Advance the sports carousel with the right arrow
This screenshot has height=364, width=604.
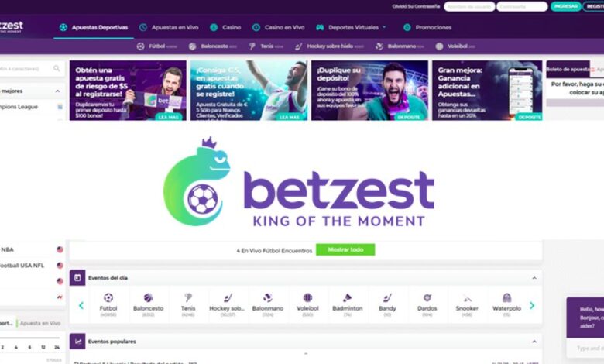click(x=532, y=305)
